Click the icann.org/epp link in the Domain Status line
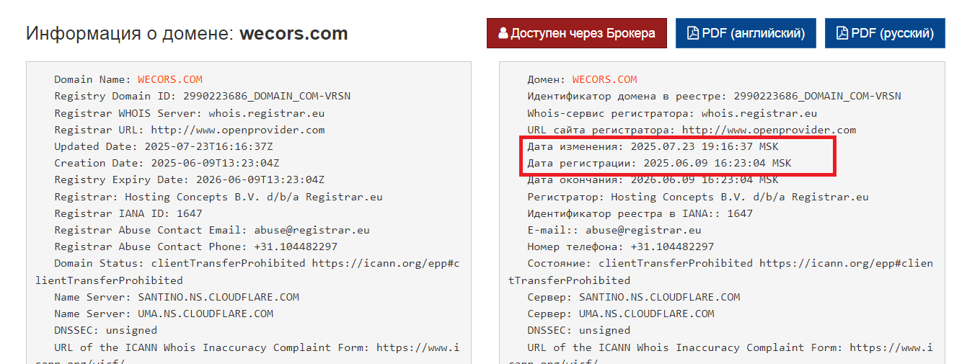The height and width of the screenshot is (364, 980). (247, 271)
